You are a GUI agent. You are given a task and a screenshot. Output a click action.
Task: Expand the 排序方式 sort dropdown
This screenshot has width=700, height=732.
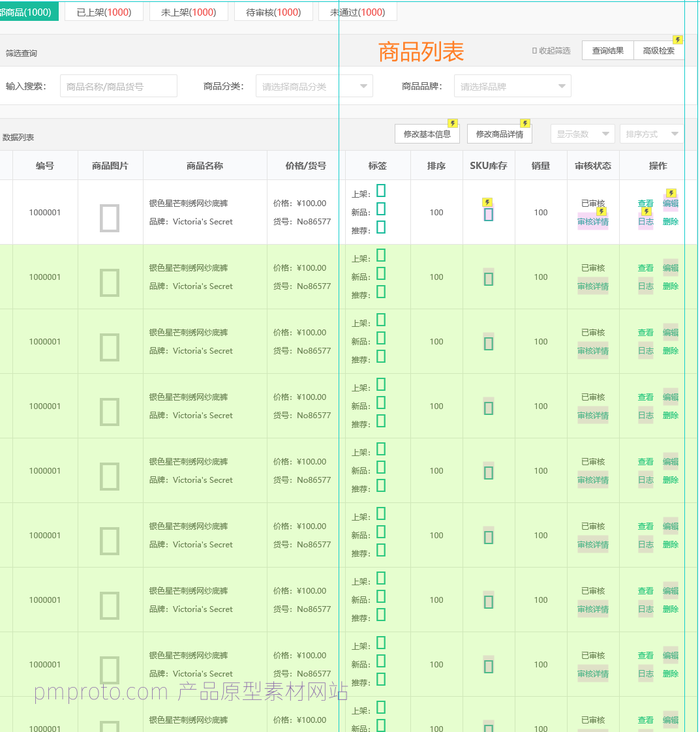coord(652,134)
